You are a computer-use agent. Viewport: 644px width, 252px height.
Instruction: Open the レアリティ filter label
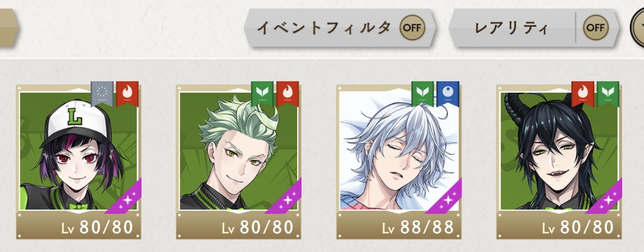point(511,28)
